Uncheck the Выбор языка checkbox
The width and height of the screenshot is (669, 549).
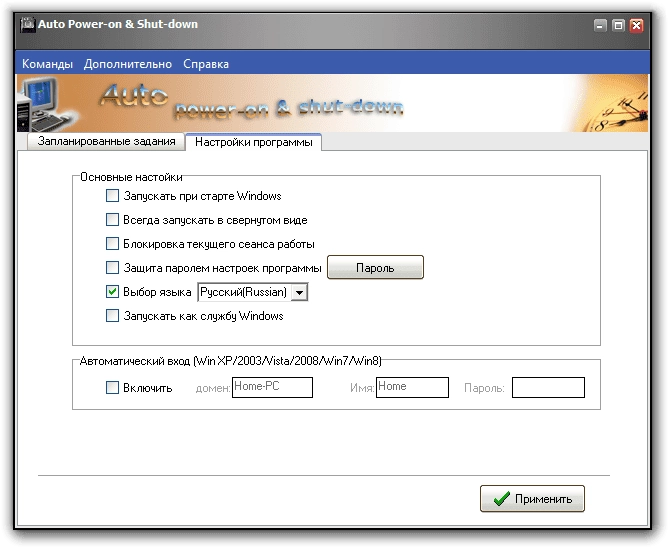coord(112,292)
